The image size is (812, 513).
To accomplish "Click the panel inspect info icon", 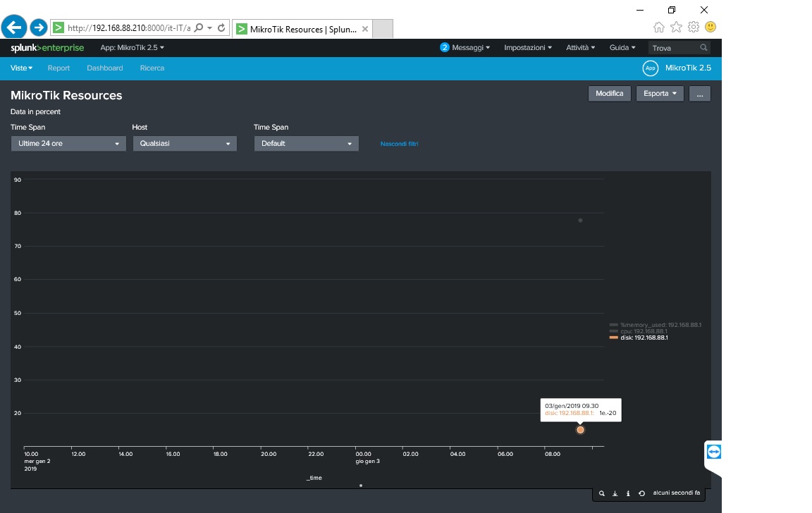I will pos(628,494).
